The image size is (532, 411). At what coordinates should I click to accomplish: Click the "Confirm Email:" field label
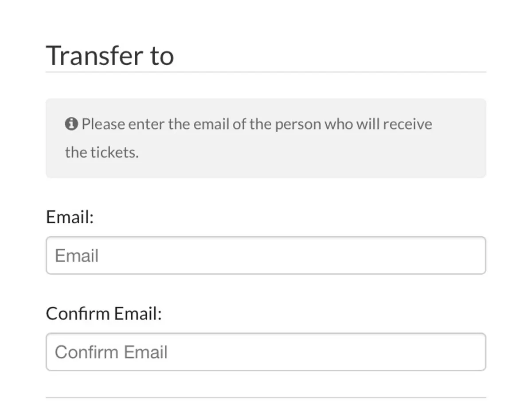point(104,314)
